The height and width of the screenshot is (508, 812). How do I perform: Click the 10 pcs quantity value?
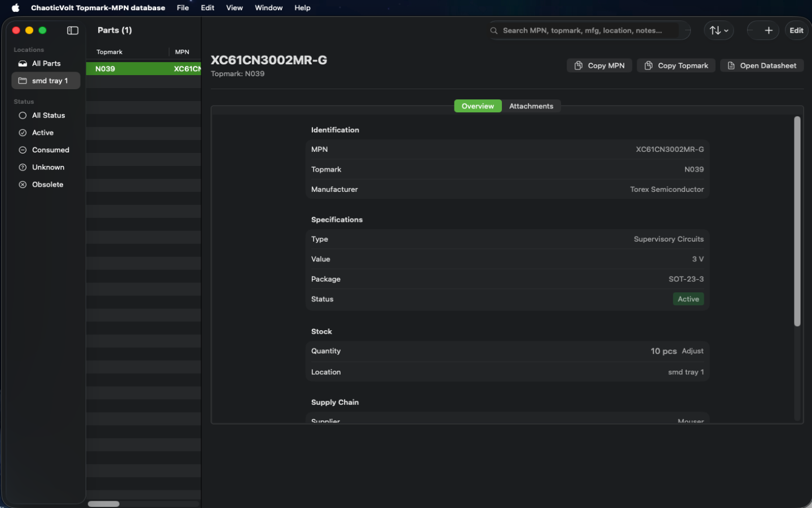pyautogui.click(x=664, y=351)
